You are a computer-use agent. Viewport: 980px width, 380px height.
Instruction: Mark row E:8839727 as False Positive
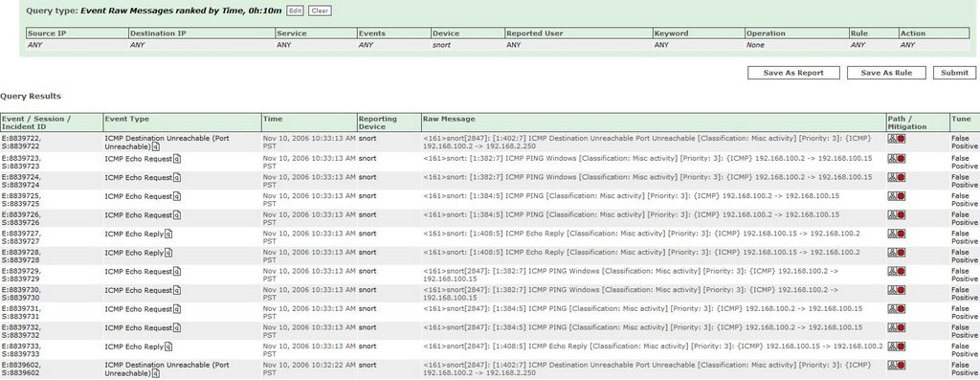(x=965, y=237)
